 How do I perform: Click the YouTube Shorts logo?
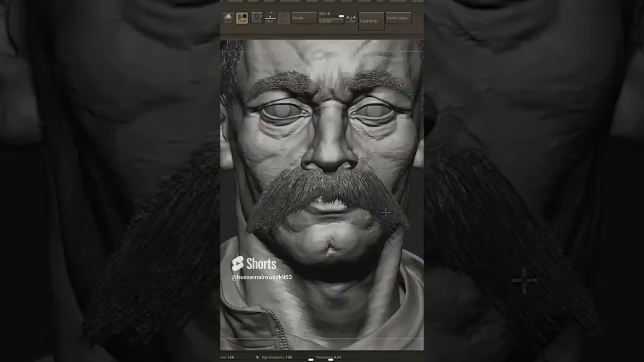[x=254, y=263]
